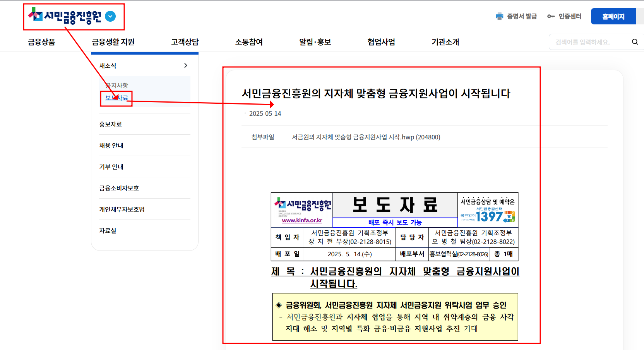
Task: Open the 서민금융진흥원 logo home link
Action: 64,16
